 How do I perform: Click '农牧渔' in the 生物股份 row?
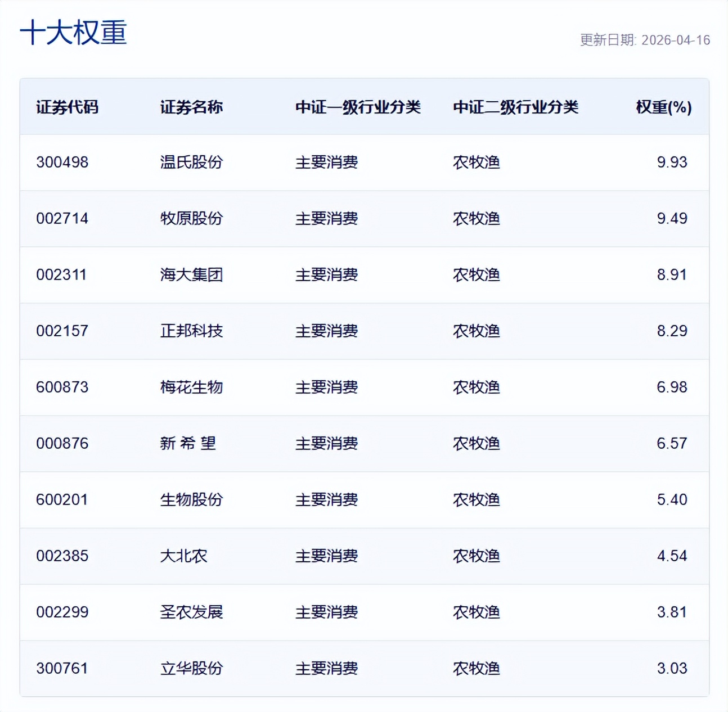pos(477,499)
